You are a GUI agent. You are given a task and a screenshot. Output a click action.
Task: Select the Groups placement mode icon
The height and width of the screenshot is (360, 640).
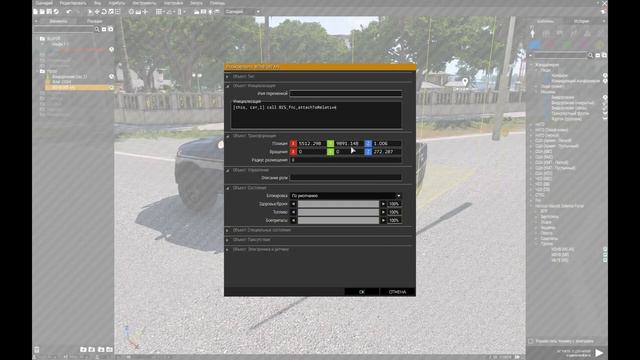coord(546,33)
